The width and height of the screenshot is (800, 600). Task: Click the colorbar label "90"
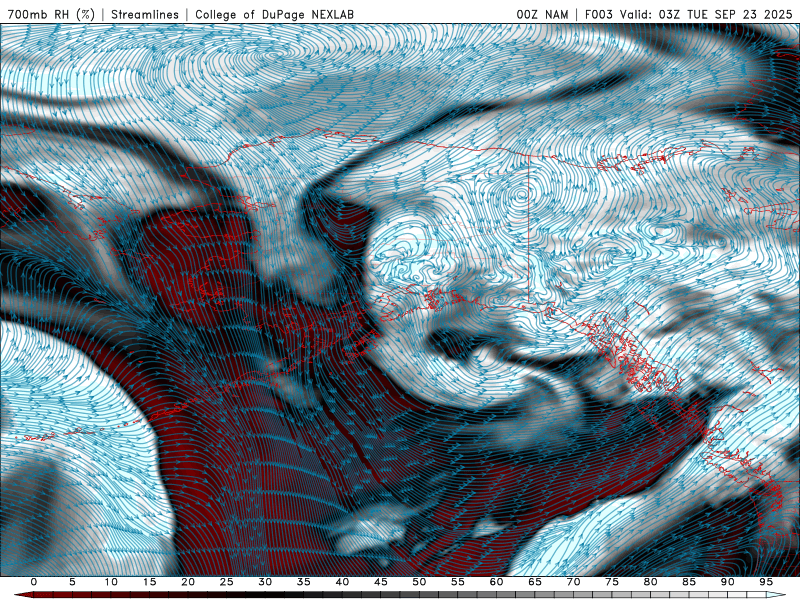click(x=728, y=582)
